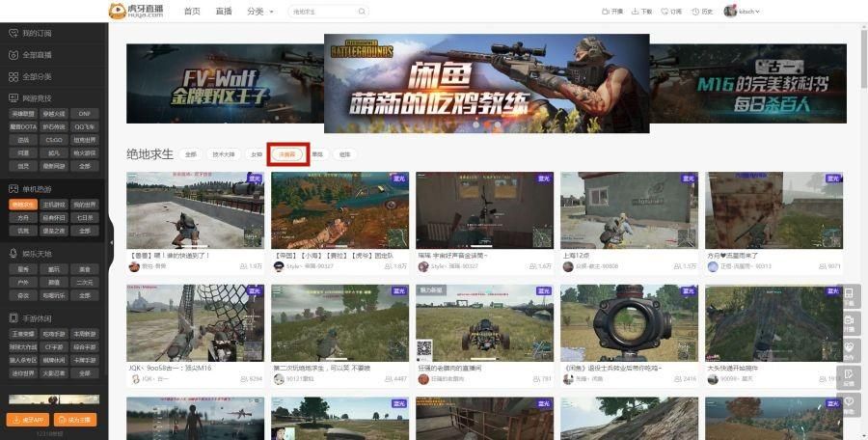Open the JQK 顶尖M16 stream thumbnail
Screen dimensions: 868x440
pyautogui.click(x=196, y=323)
